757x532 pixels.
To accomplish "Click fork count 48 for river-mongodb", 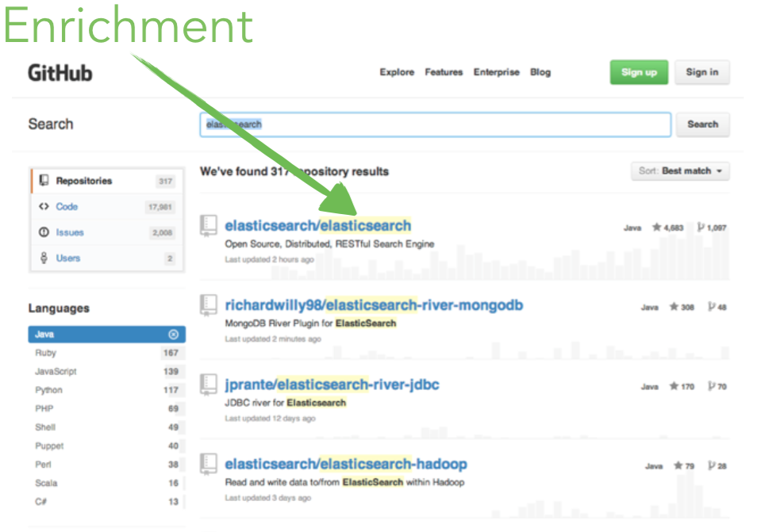I will (x=717, y=307).
